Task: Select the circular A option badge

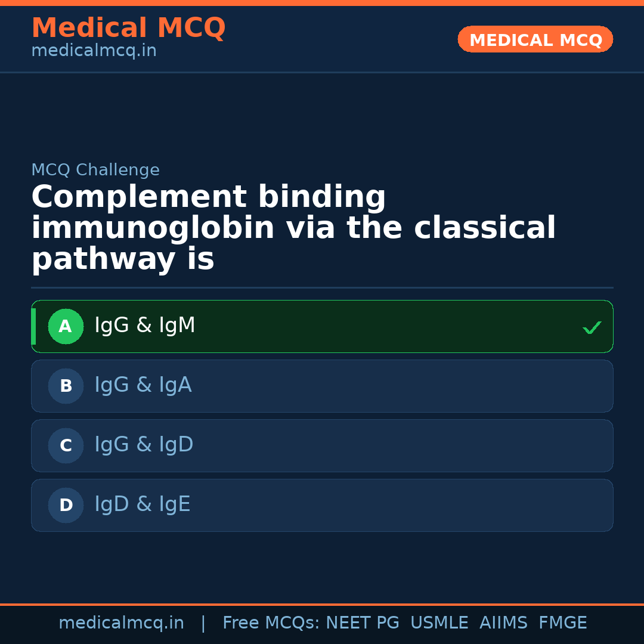Action: pyautogui.click(x=66, y=326)
